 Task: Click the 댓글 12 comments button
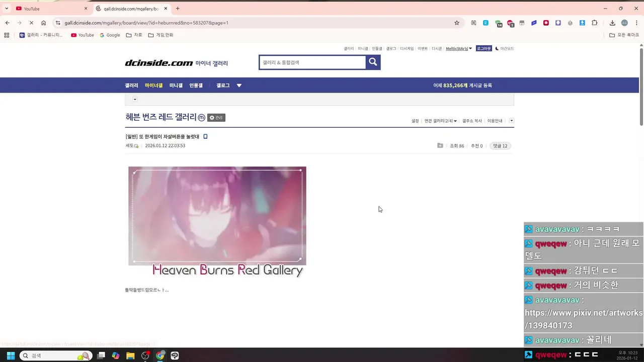(x=500, y=146)
